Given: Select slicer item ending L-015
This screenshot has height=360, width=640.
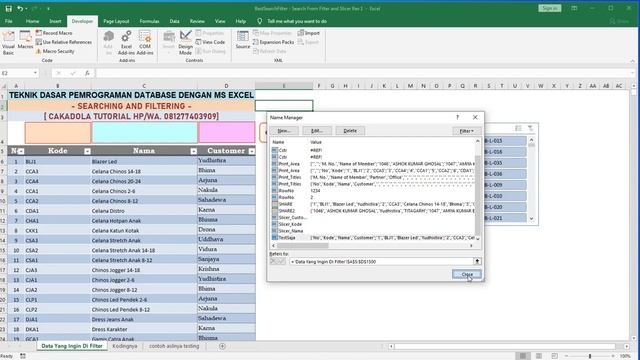Looking at the screenshot, I should [505, 141].
